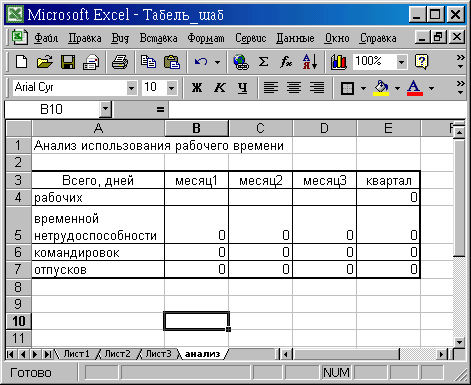Switch to the Лист3 sheet tab
The height and width of the screenshot is (385, 471).
pyautogui.click(x=158, y=354)
